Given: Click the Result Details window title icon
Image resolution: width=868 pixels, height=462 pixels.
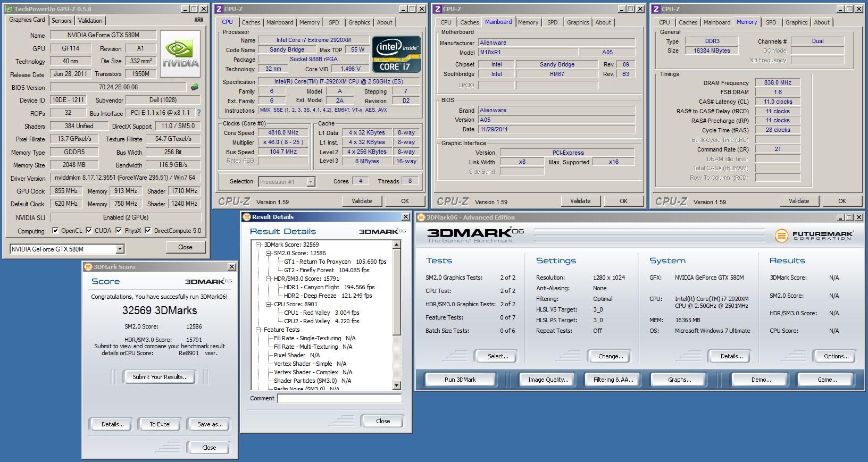Looking at the screenshot, I should [246, 217].
